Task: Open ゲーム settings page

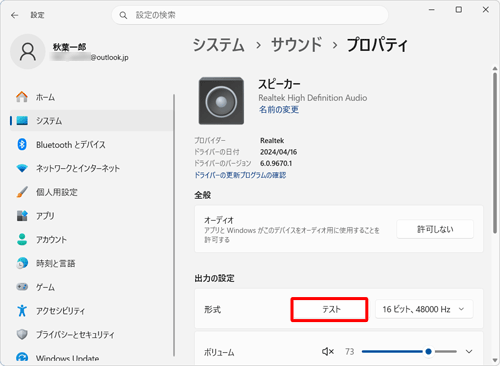Action: (91, 287)
